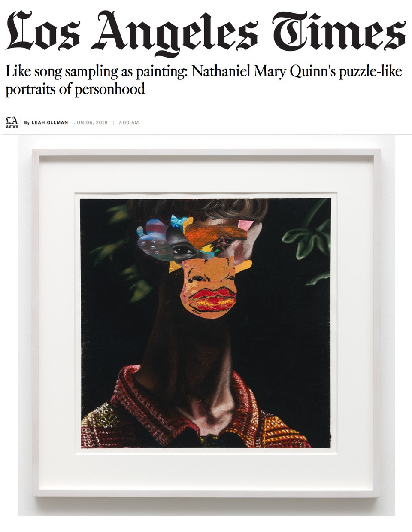Click the article headline about Nathaniel Mary Quinn
This screenshot has width=412, height=532.
click(x=203, y=80)
